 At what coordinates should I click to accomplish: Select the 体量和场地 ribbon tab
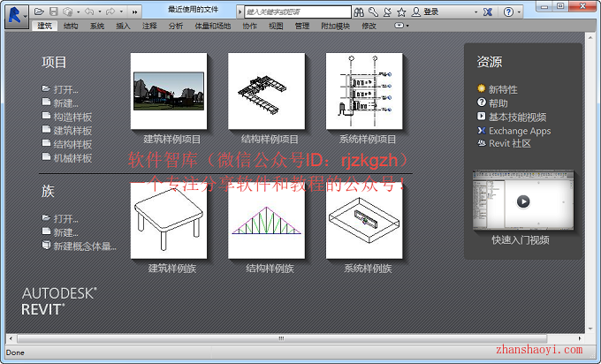pyautogui.click(x=213, y=26)
